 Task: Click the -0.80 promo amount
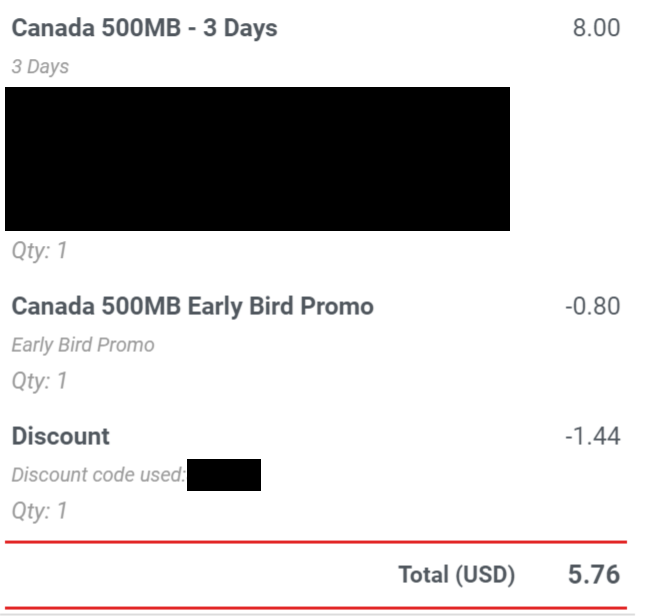(592, 306)
